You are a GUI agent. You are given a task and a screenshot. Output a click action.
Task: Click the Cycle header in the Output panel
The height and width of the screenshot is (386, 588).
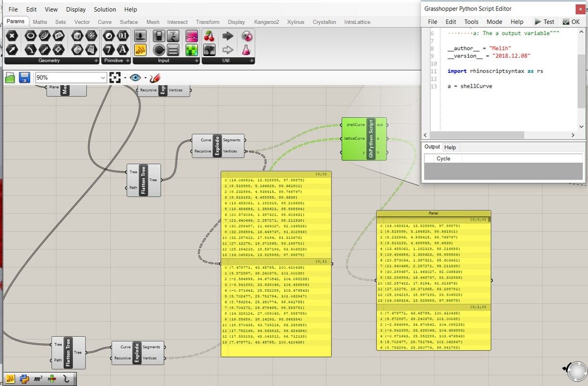click(443, 158)
